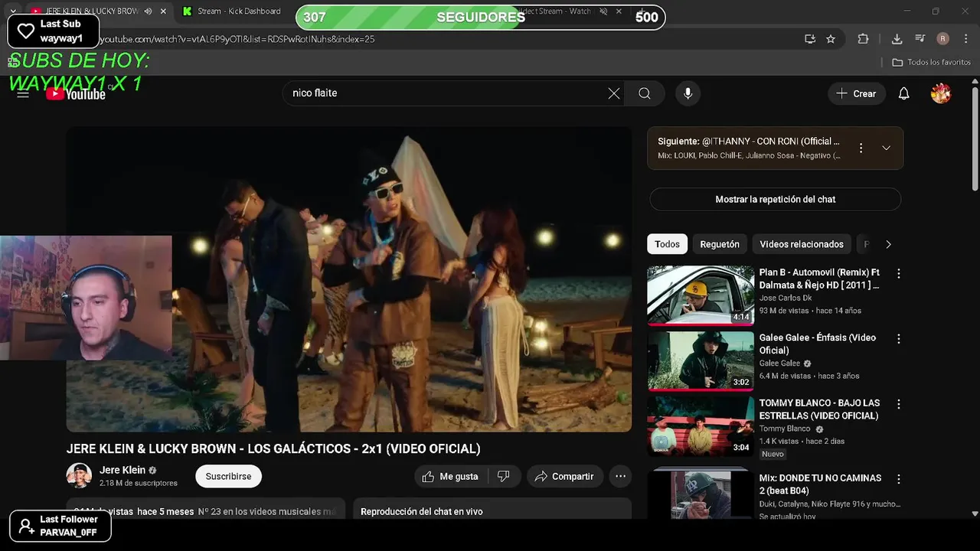The width and height of the screenshot is (980, 551).
Task: Open the account avatar menu
Action: (940, 93)
